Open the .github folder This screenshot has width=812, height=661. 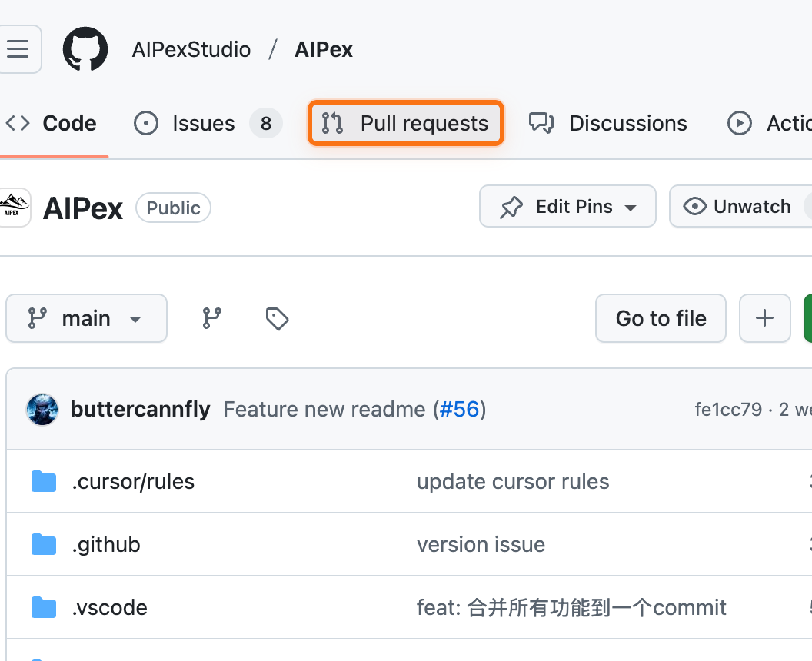pyautogui.click(x=106, y=545)
